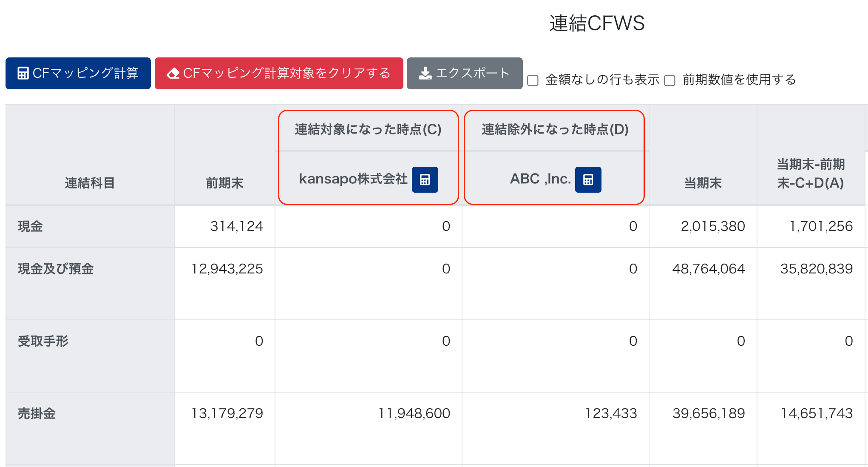Click 売掛金 kansapo value 11,948,600
This screenshot has width=868, height=467.
[414, 413]
